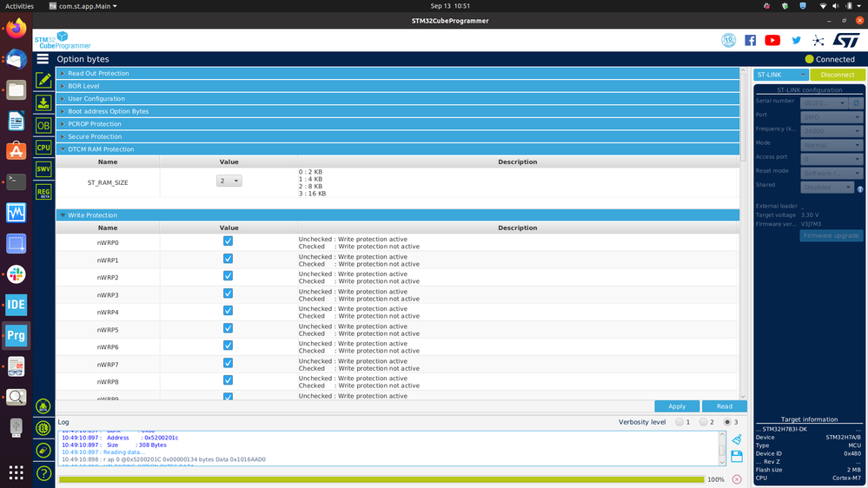This screenshot has width=868, height=488.
Task: Click the Read button
Action: pos(724,406)
